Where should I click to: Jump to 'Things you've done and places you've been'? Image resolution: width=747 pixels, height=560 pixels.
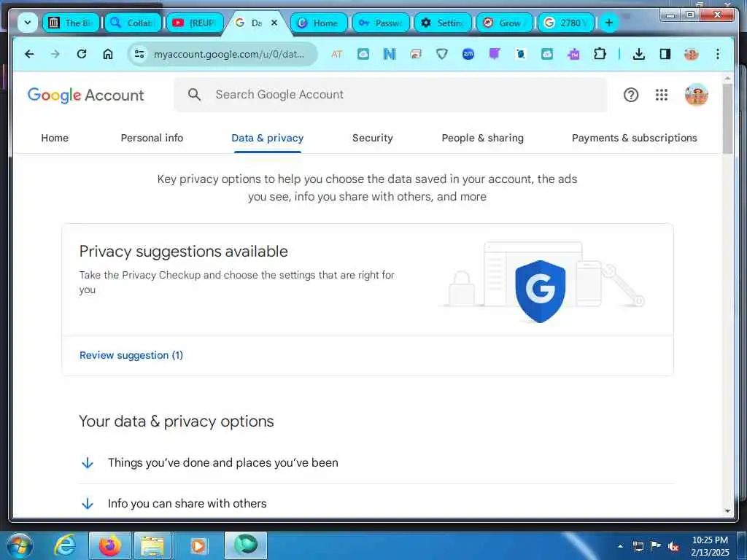click(223, 463)
